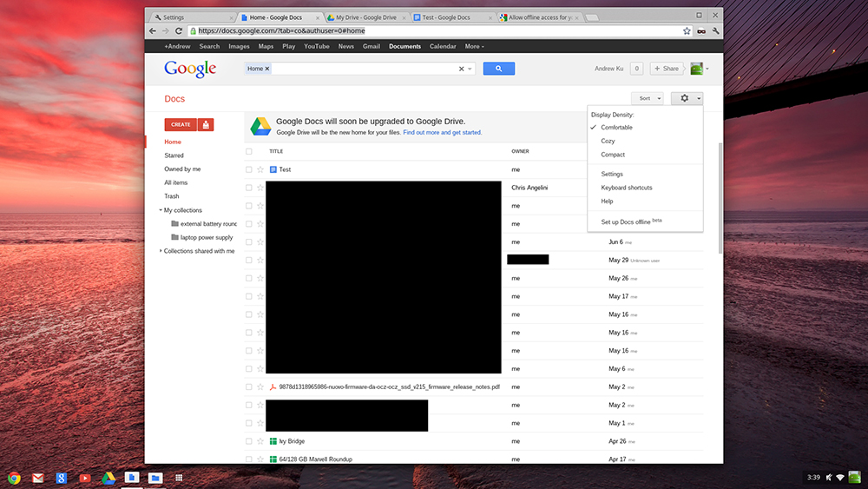This screenshot has height=489, width=868.
Task: Clear the search box X
Action: (461, 69)
